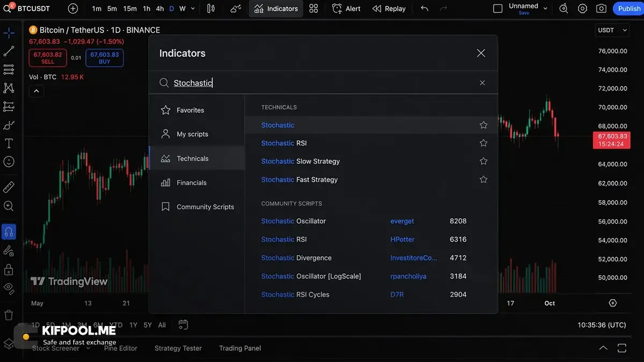
Task: Open author HPotter profile link
Action: coord(402,239)
